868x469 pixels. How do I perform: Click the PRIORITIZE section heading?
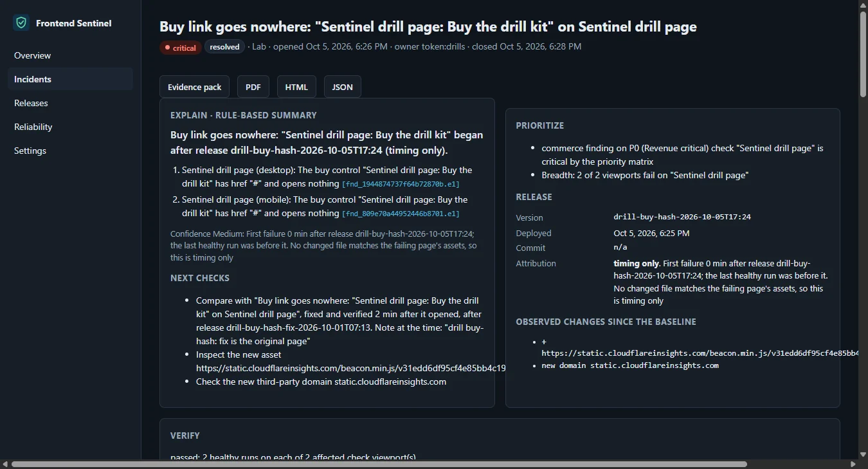click(x=539, y=125)
